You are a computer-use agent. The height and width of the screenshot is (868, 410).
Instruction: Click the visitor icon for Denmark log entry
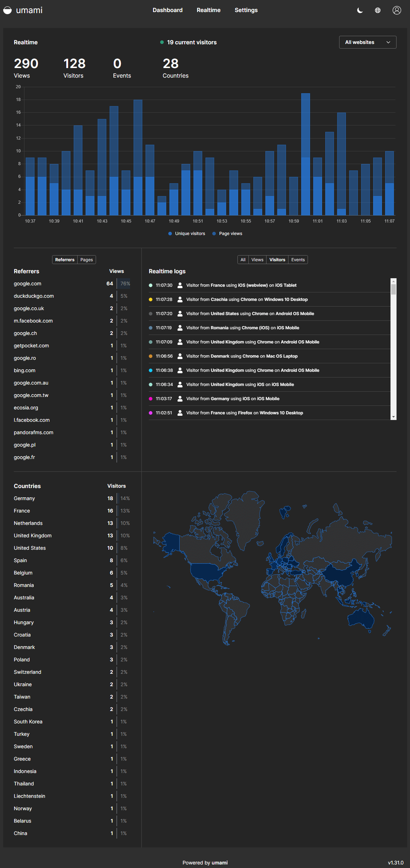tap(180, 356)
